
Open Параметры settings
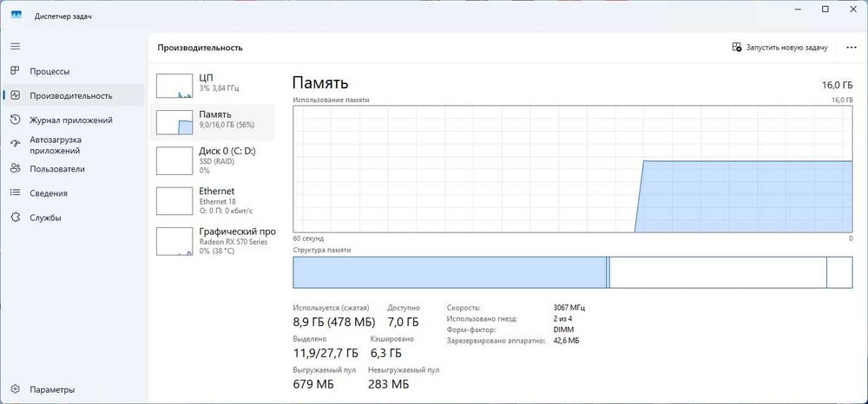tap(73, 389)
